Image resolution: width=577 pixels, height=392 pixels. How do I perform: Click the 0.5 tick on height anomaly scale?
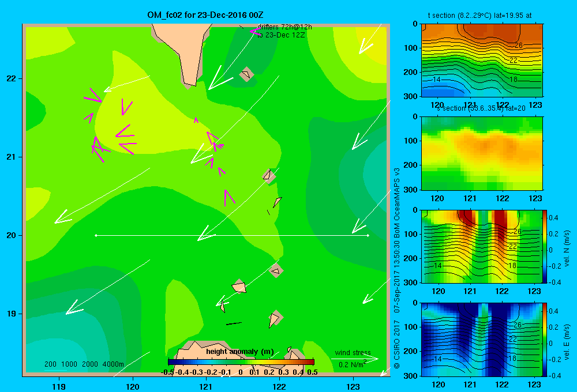tap(312, 372)
